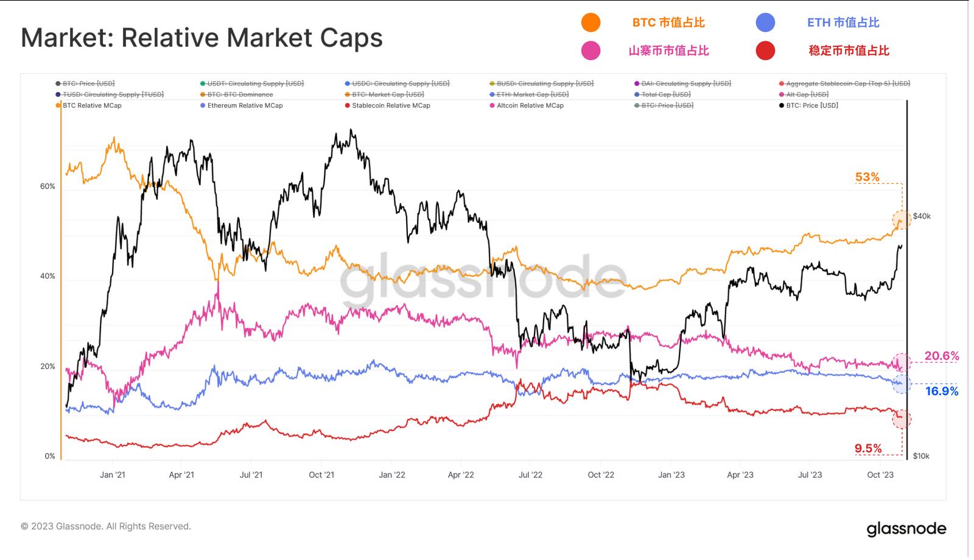Click the 20.6% altcoin share annotation

coord(941,356)
